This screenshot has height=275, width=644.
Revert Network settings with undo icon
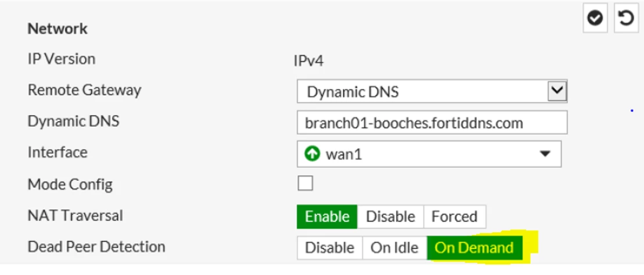click(626, 18)
